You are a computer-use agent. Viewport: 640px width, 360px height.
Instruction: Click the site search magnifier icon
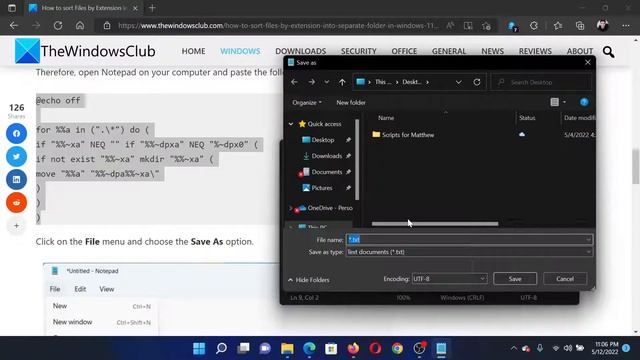coord(609,52)
